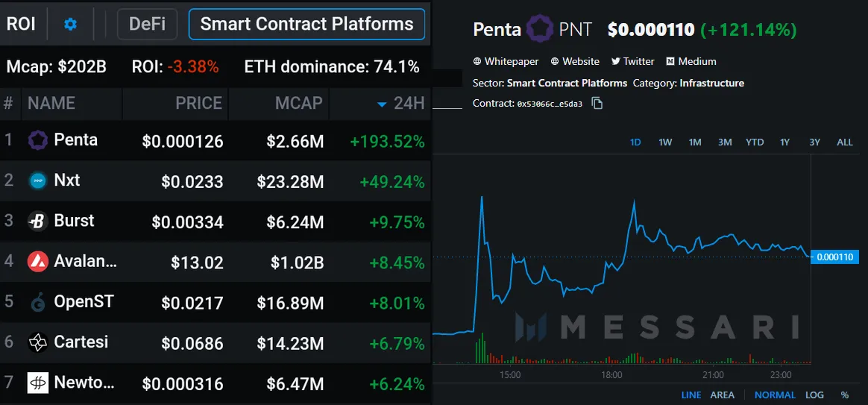Click the 0.000110 price label on chart axis
This screenshot has width=868, height=405.
[836, 257]
